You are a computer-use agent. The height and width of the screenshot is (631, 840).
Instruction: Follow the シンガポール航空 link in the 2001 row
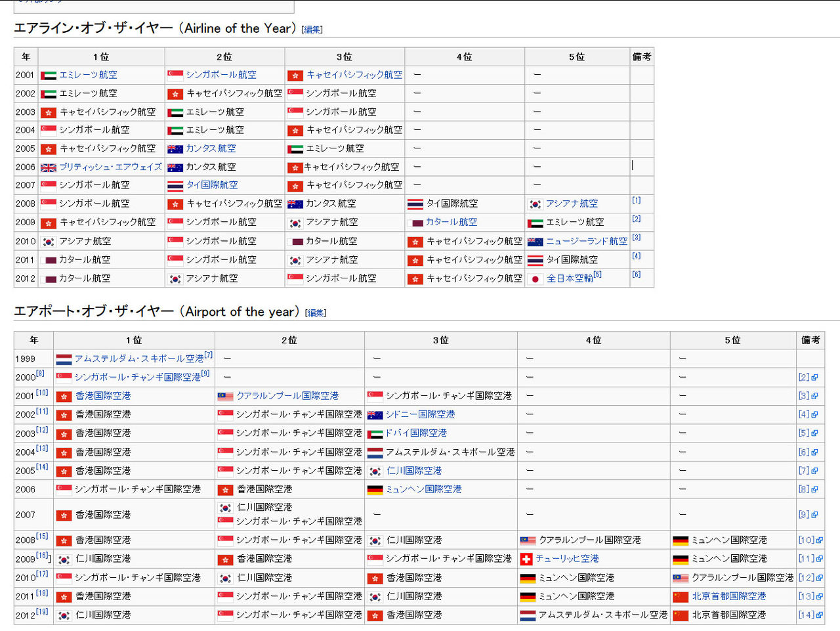click(x=221, y=75)
